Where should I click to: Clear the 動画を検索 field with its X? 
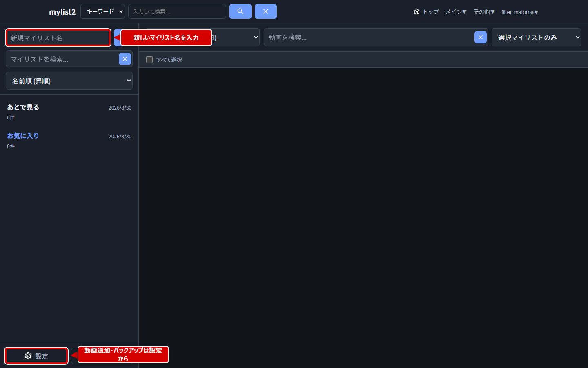[481, 37]
